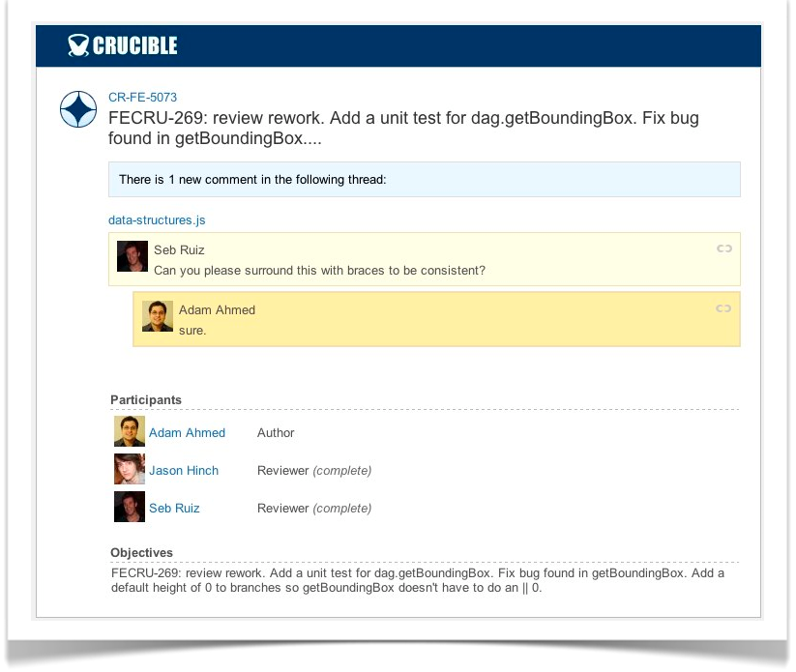Open the data-structures.js file link
This screenshot has height=672, width=796.
(157, 220)
